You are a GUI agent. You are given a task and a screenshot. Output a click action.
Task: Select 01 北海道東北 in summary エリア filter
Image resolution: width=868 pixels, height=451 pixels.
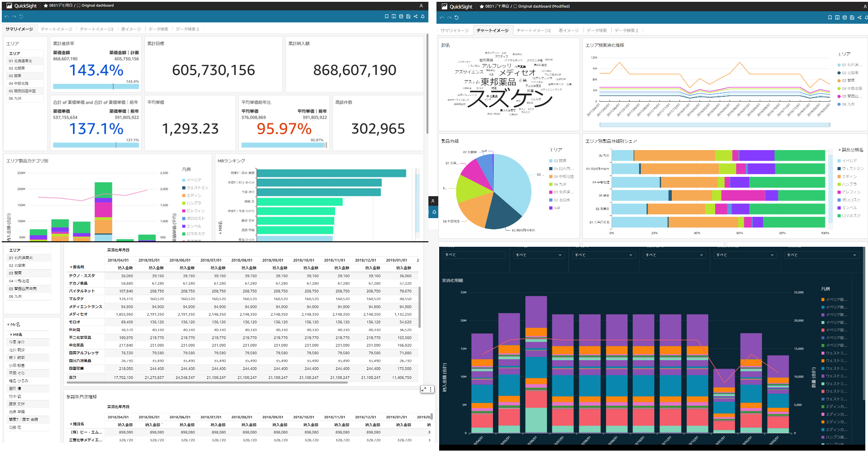pyautogui.click(x=26, y=61)
